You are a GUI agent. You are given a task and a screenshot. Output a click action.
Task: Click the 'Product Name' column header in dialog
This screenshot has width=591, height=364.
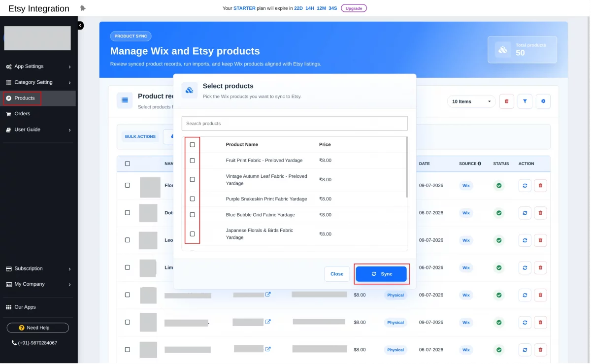click(x=242, y=144)
